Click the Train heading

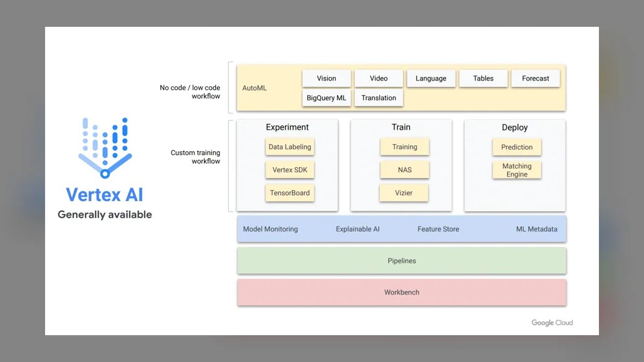tap(401, 128)
